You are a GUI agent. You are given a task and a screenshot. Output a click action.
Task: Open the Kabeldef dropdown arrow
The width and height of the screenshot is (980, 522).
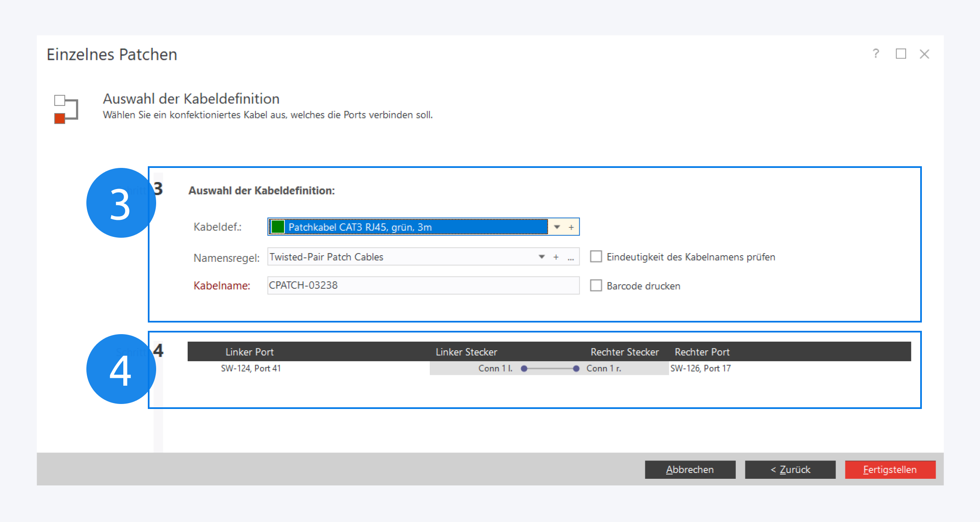pyautogui.click(x=557, y=227)
